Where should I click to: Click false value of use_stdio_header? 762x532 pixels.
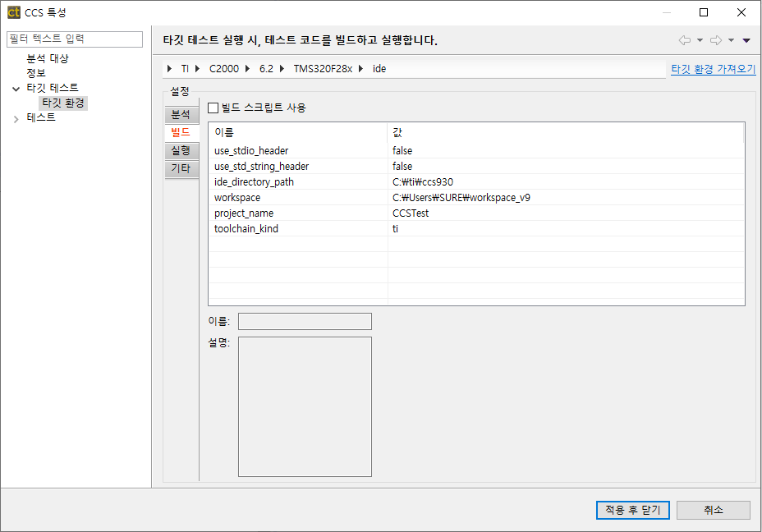coord(402,150)
